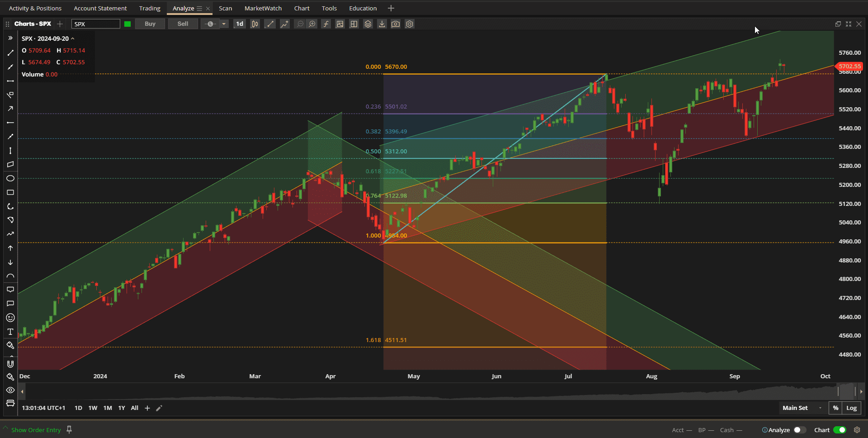868x438 pixels.
Task: Zoom in on the chart
Action: tap(312, 24)
